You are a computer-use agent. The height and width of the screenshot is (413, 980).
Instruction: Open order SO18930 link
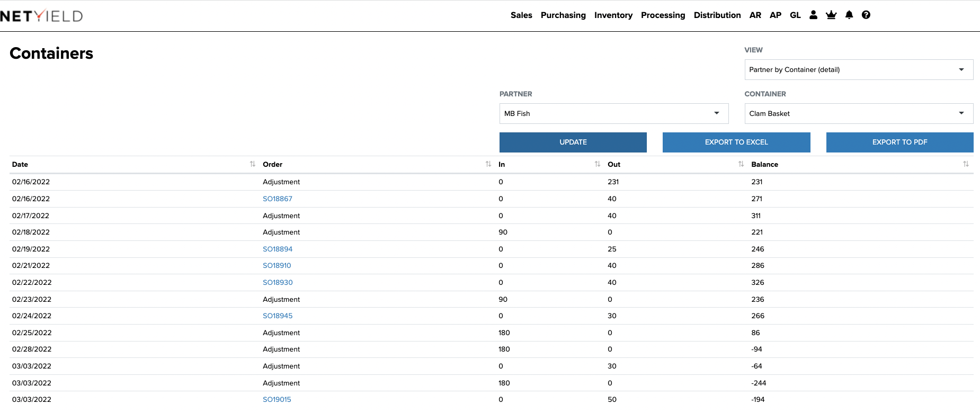tap(278, 282)
